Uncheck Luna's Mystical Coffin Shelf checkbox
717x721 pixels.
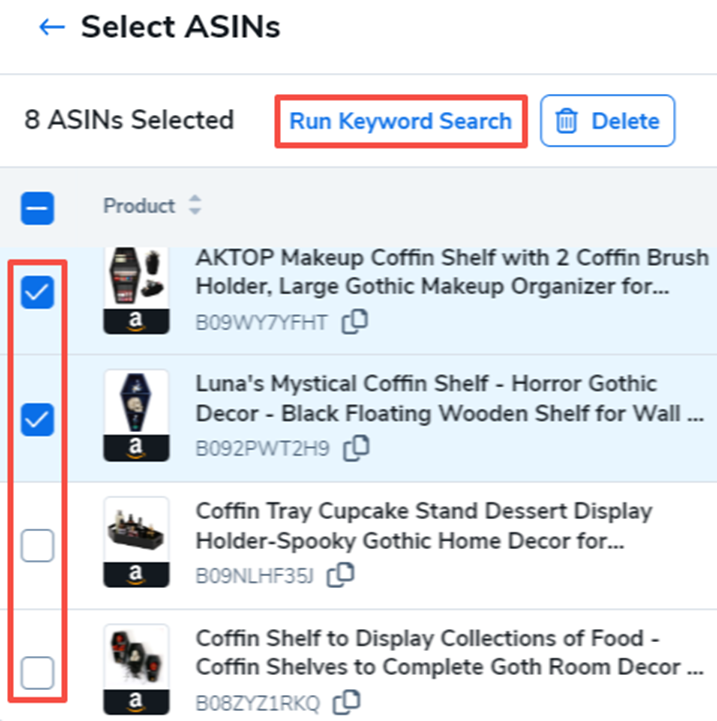click(38, 420)
